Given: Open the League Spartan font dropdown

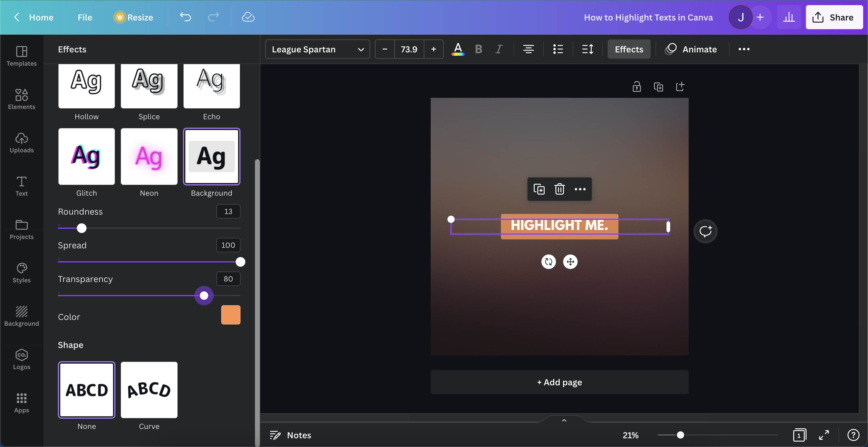Looking at the screenshot, I should coord(317,48).
